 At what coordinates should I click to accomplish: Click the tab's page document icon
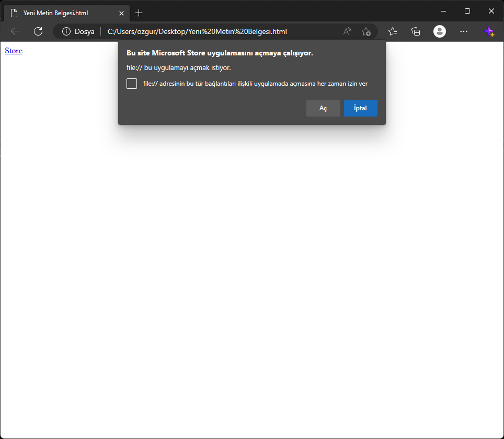tap(14, 13)
